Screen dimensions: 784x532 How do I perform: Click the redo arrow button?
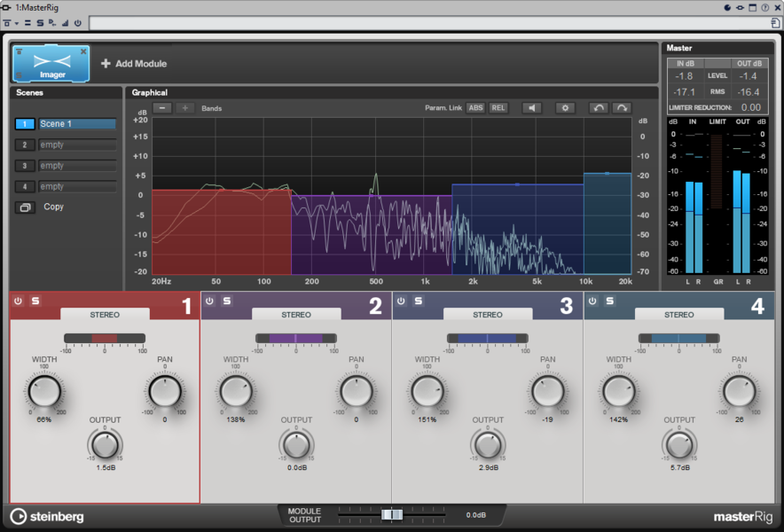(622, 108)
